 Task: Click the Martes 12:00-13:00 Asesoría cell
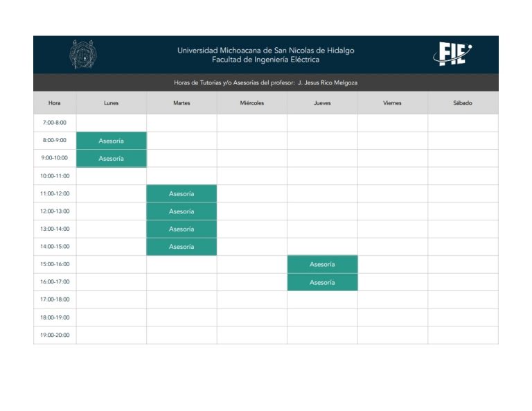tap(181, 211)
